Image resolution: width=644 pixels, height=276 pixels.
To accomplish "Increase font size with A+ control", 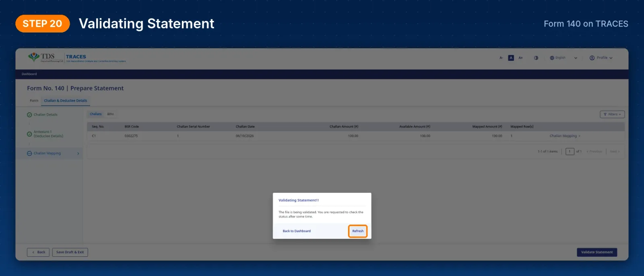I will tap(520, 58).
